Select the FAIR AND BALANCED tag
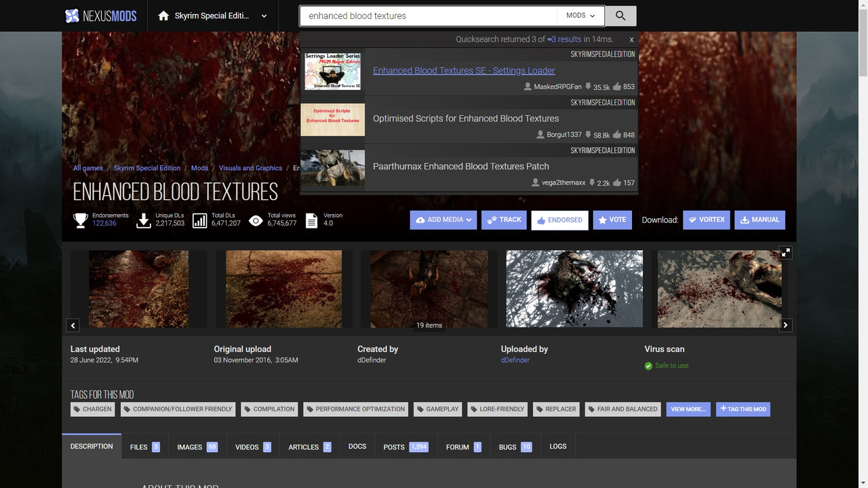868x488 pixels. 623,409
